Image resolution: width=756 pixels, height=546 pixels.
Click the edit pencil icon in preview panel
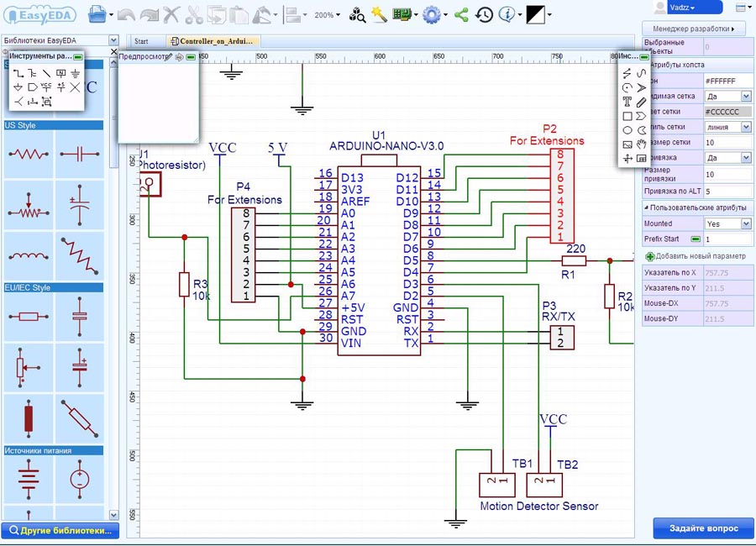point(168,57)
